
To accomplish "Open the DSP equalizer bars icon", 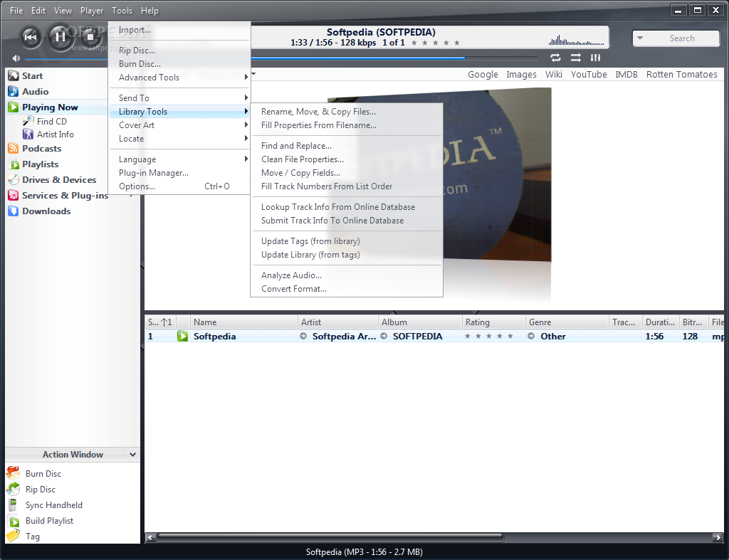I will (x=596, y=58).
